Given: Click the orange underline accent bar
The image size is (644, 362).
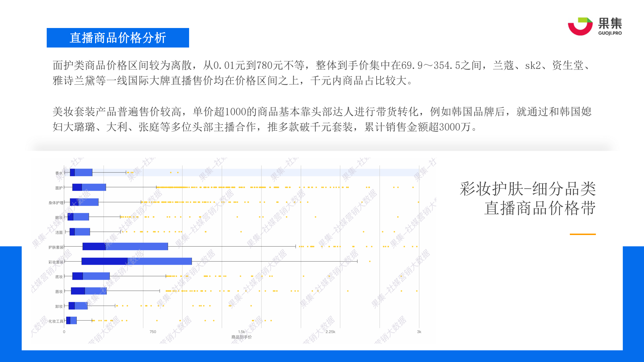Looking at the screenshot, I should click(583, 234).
